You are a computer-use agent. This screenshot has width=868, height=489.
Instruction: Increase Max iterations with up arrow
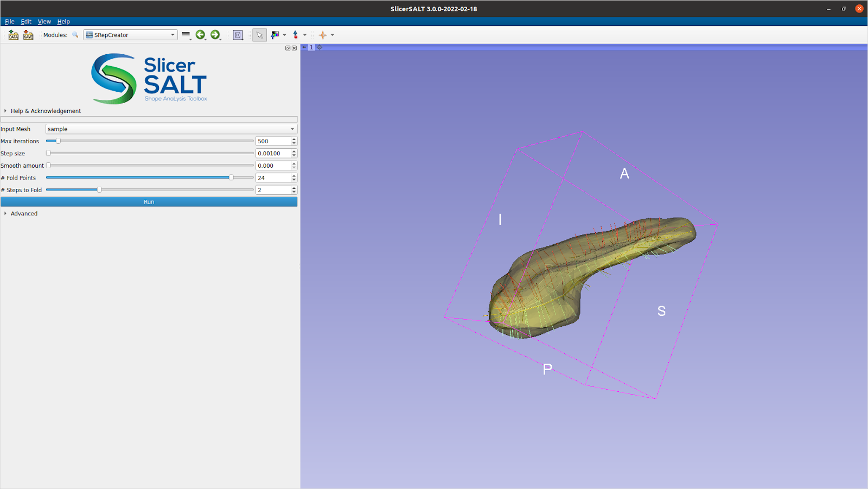[294, 139]
